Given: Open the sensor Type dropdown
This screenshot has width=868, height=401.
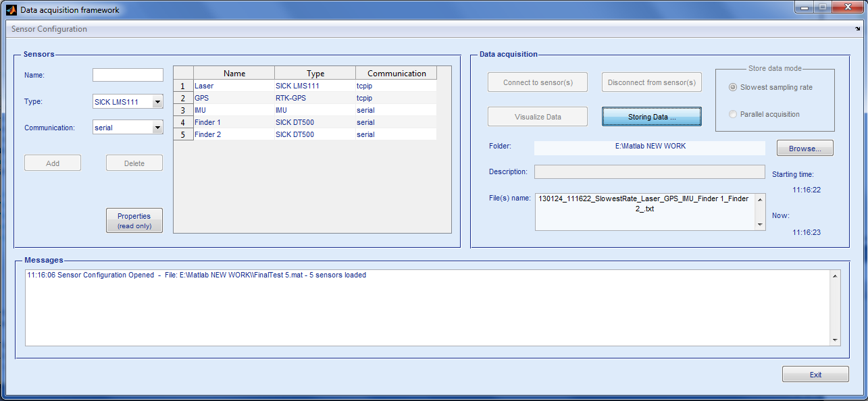Looking at the screenshot, I should (x=157, y=102).
